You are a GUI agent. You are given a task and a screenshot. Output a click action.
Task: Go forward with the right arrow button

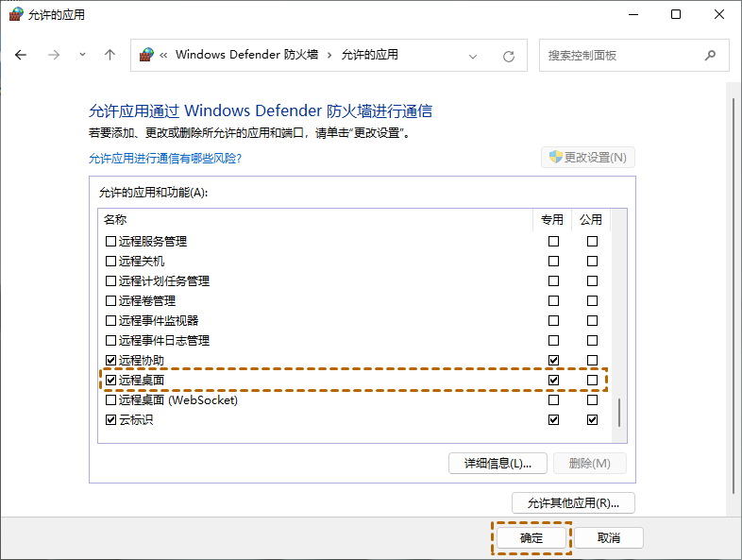54,55
